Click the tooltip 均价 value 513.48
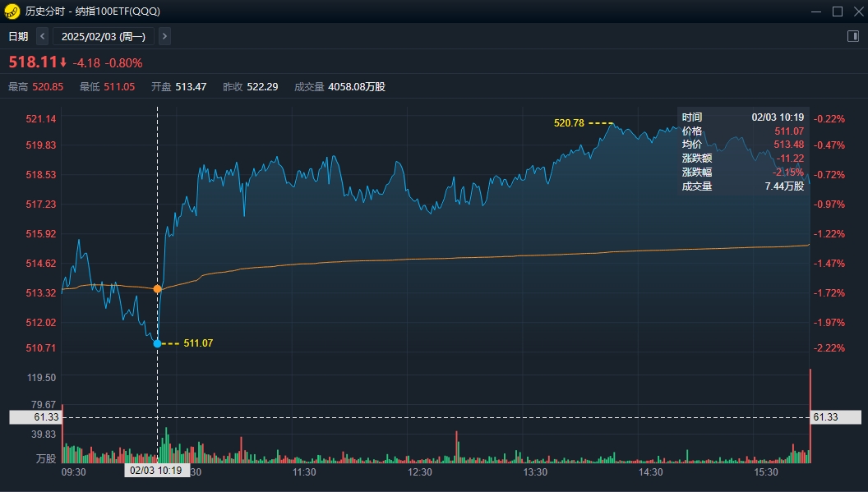The height and width of the screenshot is (492, 868). pos(789,145)
